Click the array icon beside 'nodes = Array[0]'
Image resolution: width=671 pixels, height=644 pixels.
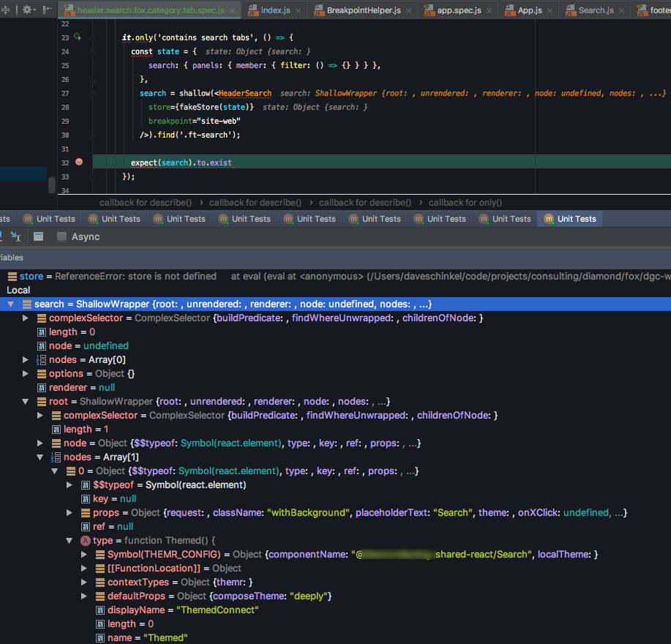pyautogui.click(x=42, y=360)
